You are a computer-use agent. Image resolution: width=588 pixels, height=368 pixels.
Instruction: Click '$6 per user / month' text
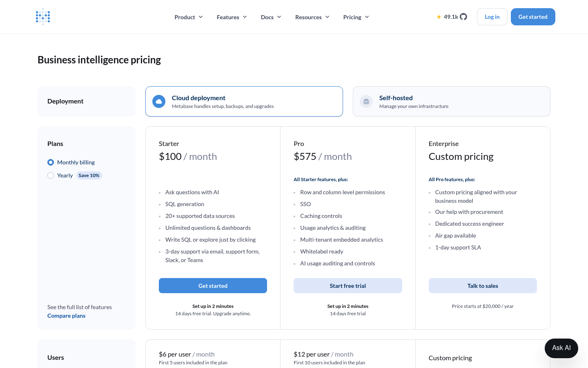point(187,355)
